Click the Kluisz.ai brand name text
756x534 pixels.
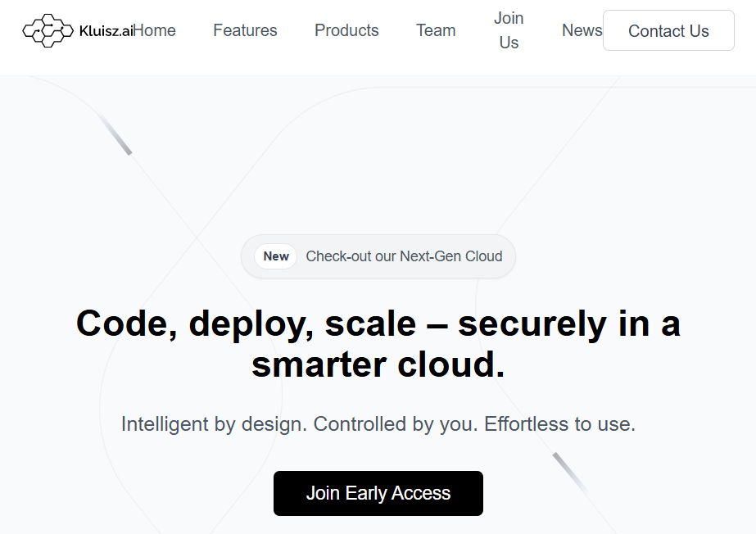106,31
